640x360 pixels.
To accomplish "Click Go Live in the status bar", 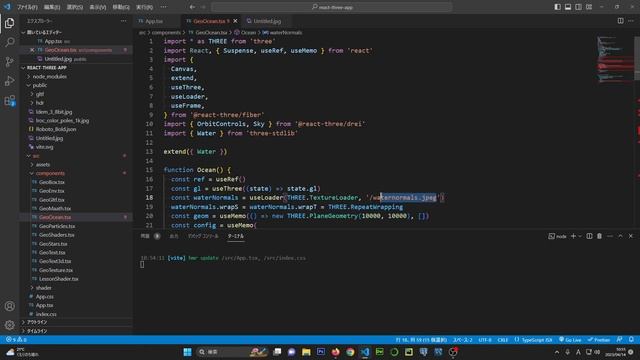I will point(570,340).
